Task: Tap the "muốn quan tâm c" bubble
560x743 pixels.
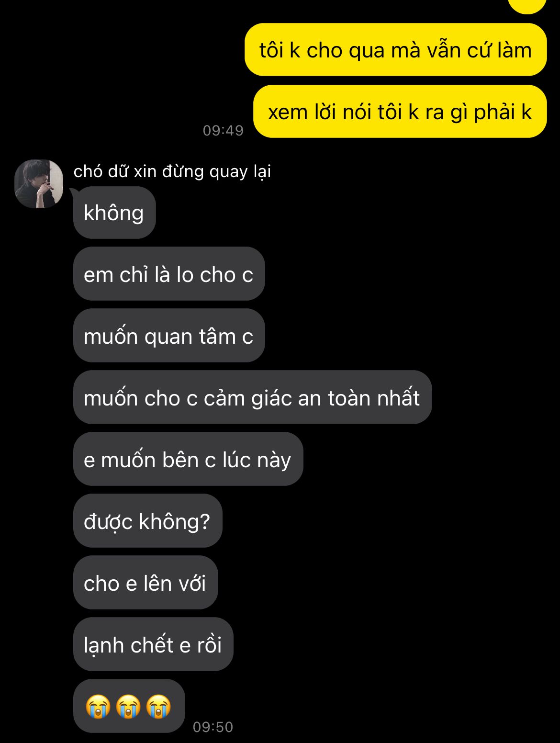Action: coord(169,336)
